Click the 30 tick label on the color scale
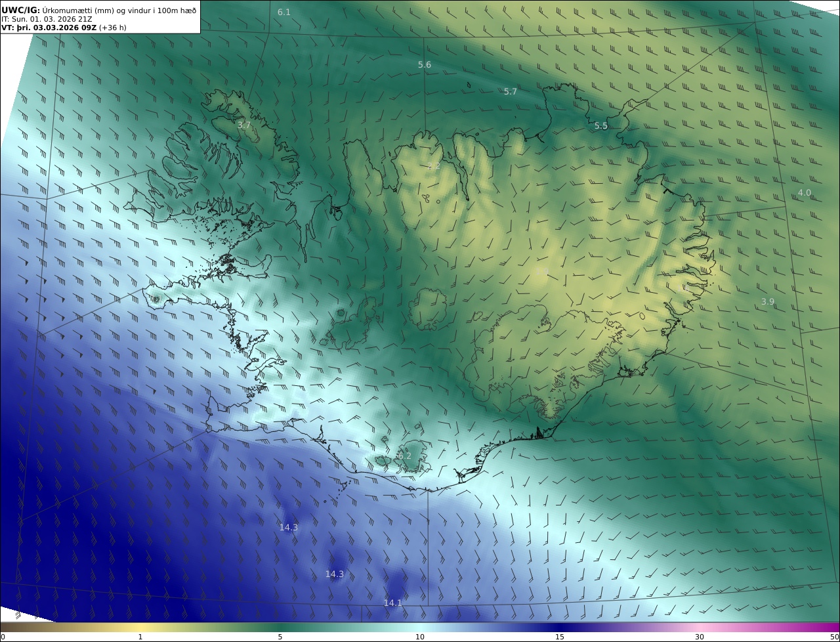This screenshot has width=840, height=642. 700,637
